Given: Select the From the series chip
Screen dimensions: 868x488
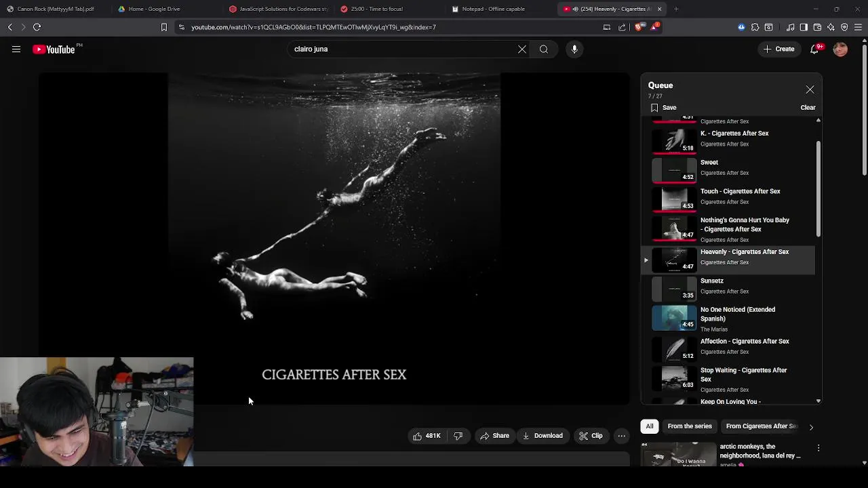Looking at the screenshot, I should [690, 426].
